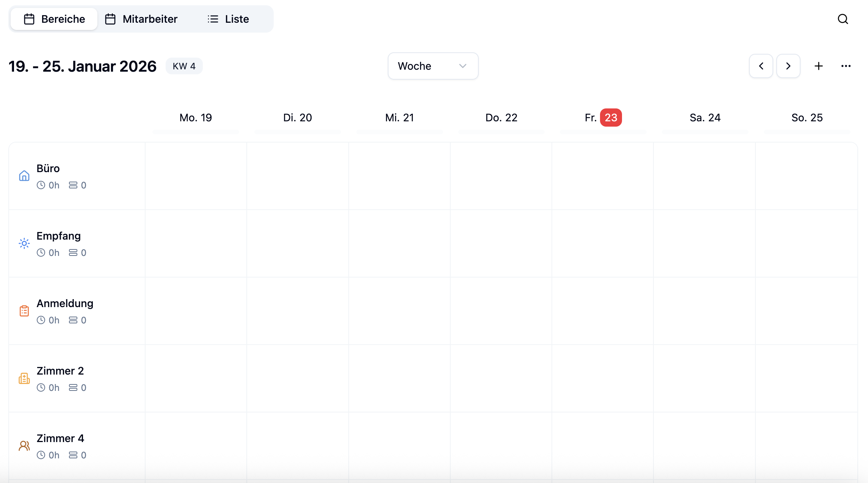Switch to the Mitarbeiter tab
The height and width of the screenshot is (483, 868).
click(x=141, y=19)
